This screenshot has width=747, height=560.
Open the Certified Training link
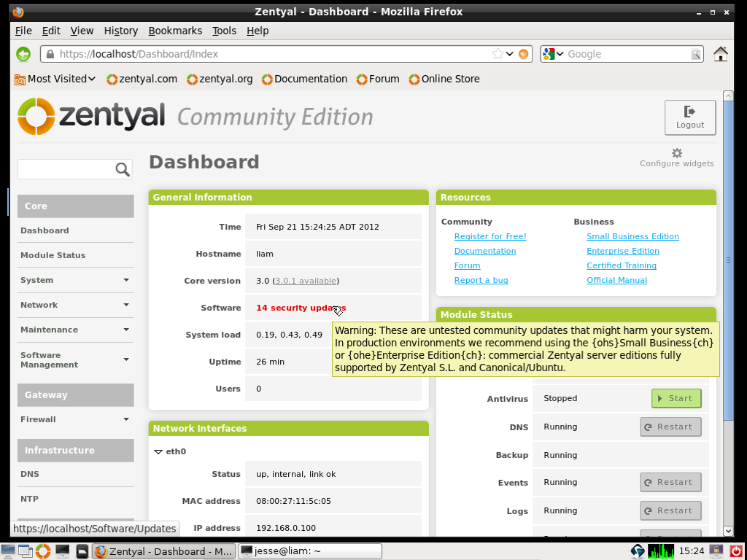(622, 265)
